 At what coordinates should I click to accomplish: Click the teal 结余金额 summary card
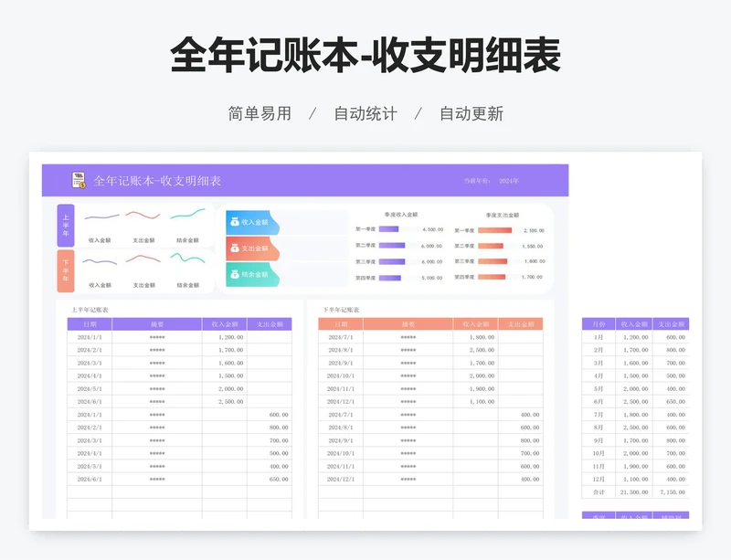(253, 275)
